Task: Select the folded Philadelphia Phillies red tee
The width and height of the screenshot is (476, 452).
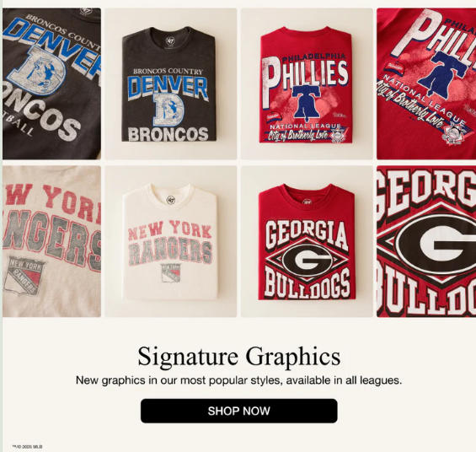Action: coord(307,83)
